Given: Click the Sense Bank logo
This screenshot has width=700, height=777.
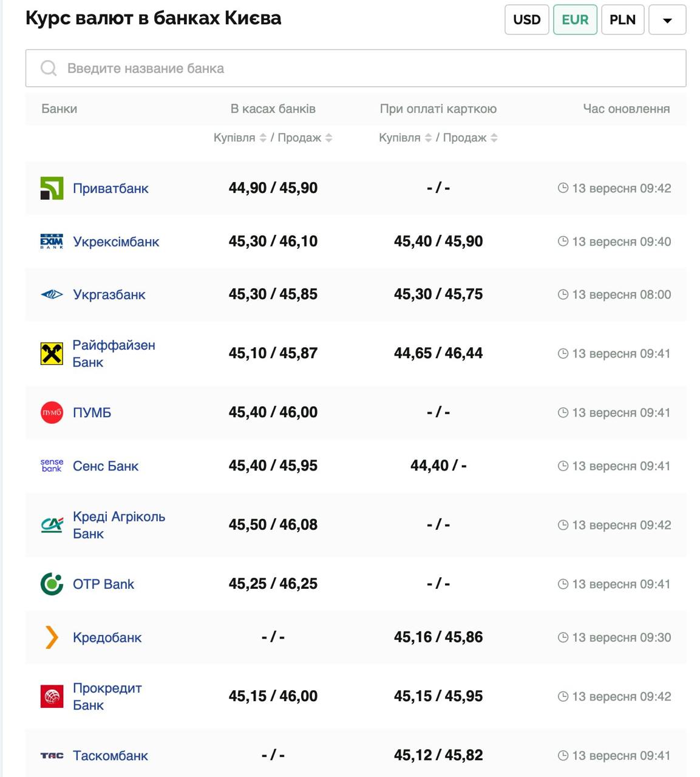Looking at the screenshot, I should click(52, 466).
